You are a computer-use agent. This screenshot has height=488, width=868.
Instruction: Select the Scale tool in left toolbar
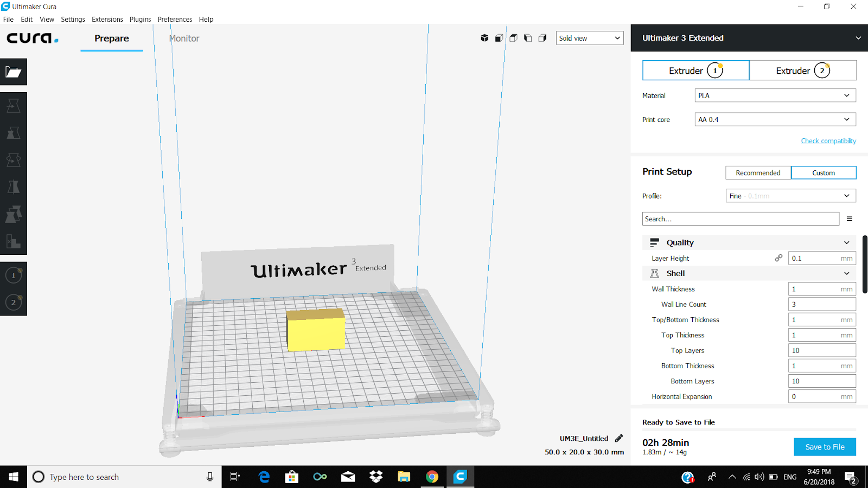(x=14, y=133)
